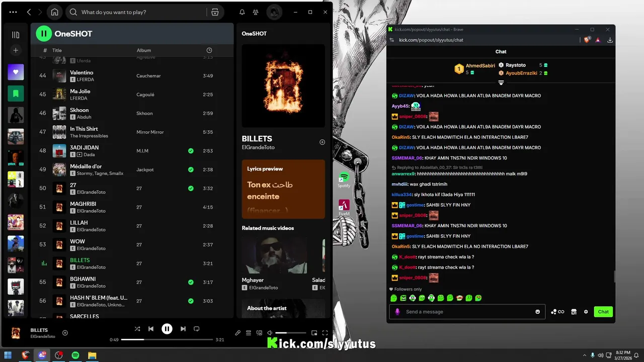644x362 pixels.
Task: Open the Spotify miniplayer icon
Action: point(314,333)
